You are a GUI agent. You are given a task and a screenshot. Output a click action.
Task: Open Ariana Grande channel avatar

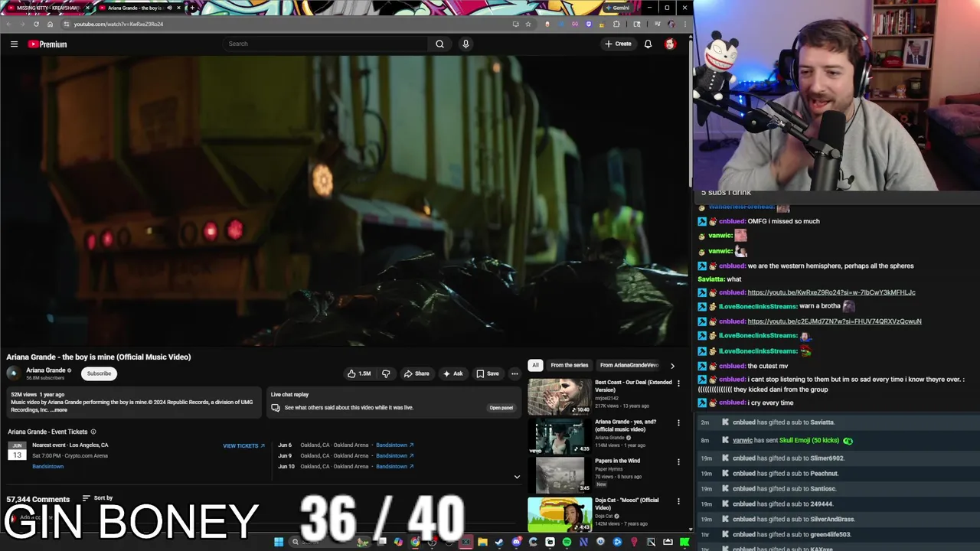pos(13,373)
